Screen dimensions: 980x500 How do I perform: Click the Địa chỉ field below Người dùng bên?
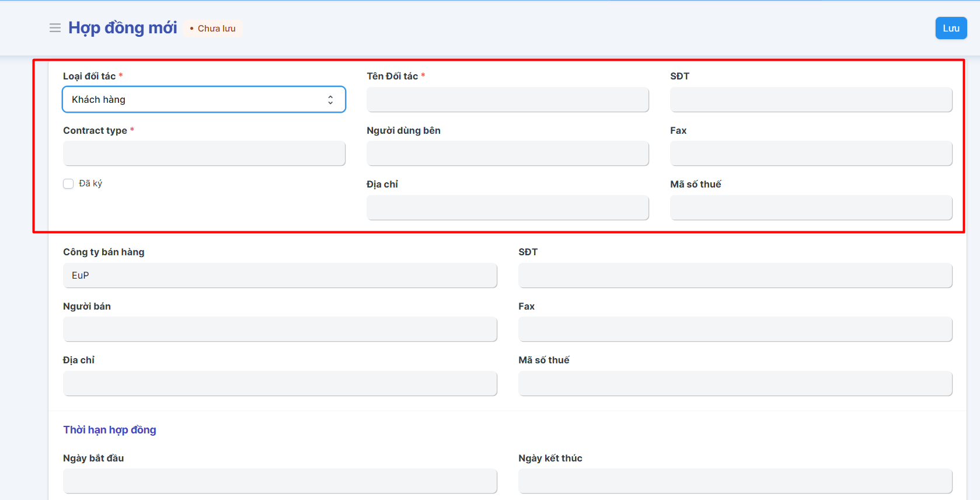point(507,208)
